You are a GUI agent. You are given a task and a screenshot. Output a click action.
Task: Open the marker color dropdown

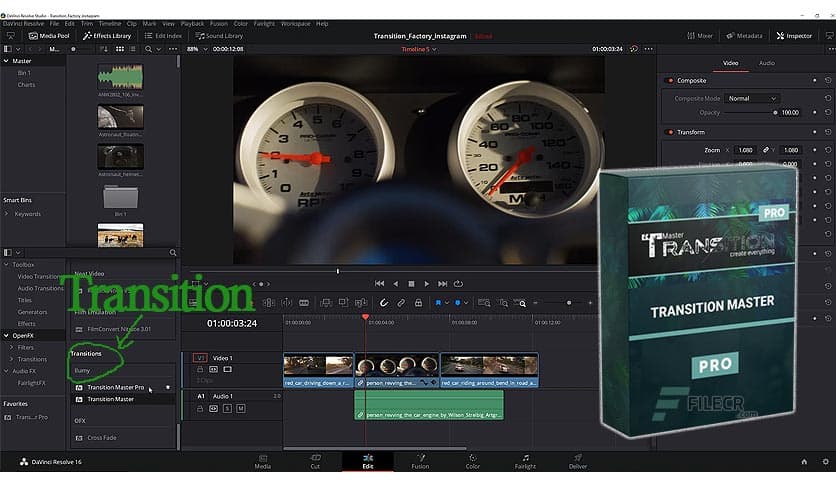tap(466, 303)
